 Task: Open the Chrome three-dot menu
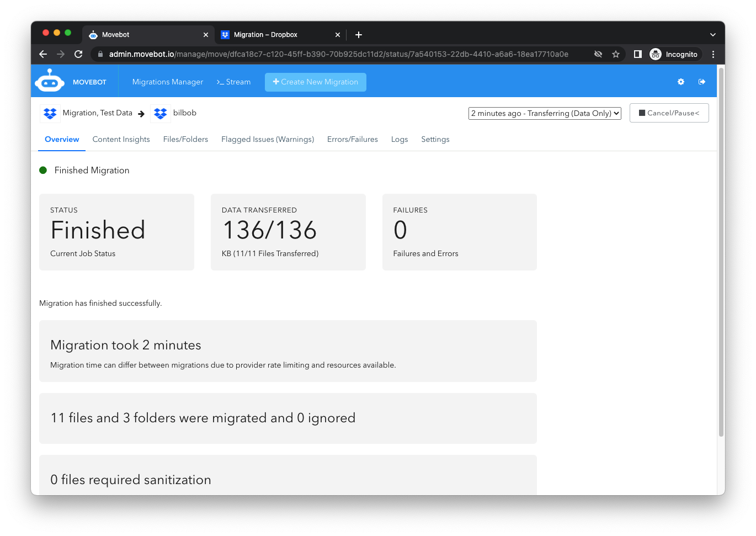(x=713, y=54)
